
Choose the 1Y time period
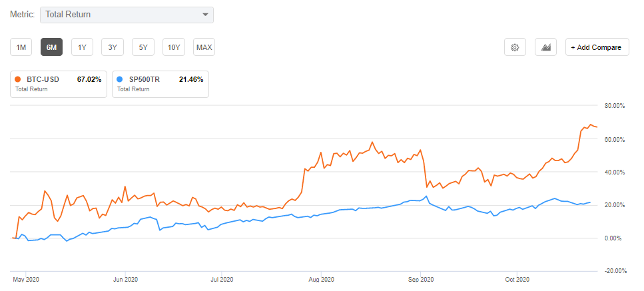(82, 47)
